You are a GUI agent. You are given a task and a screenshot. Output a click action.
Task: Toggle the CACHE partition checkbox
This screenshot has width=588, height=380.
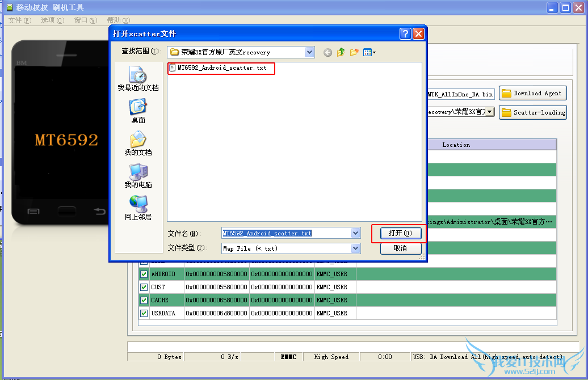[144, 300]
